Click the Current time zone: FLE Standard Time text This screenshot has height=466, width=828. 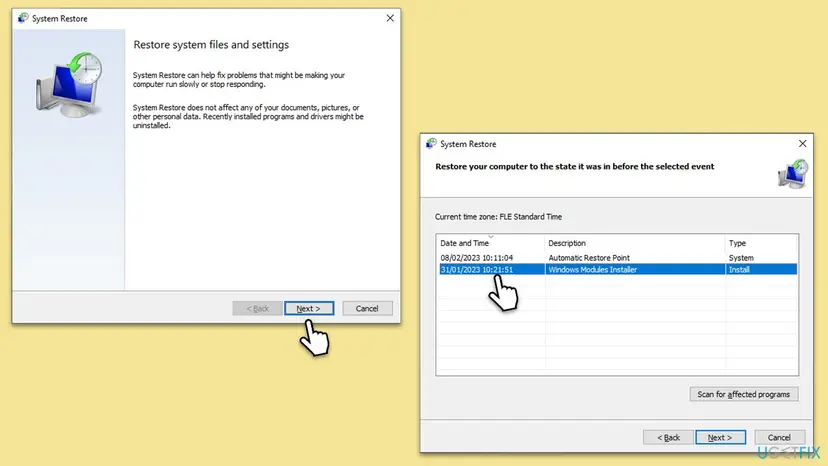(x=498, y=217)
